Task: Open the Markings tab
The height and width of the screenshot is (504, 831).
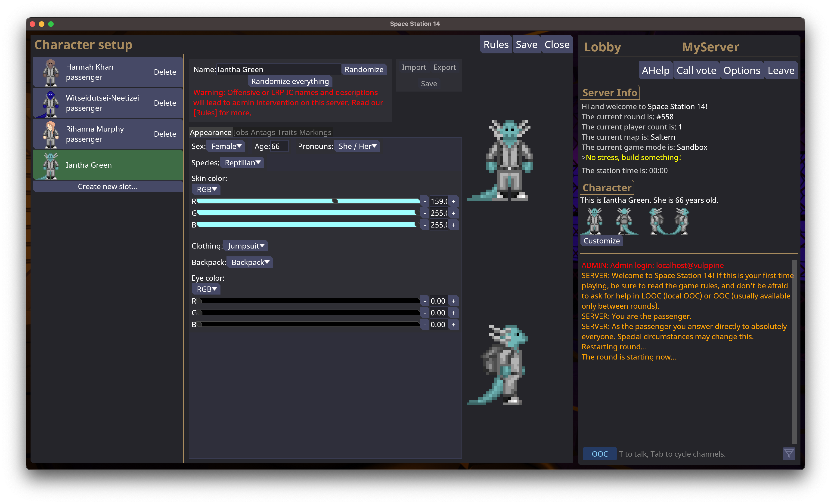Action: tap(315, 132)
